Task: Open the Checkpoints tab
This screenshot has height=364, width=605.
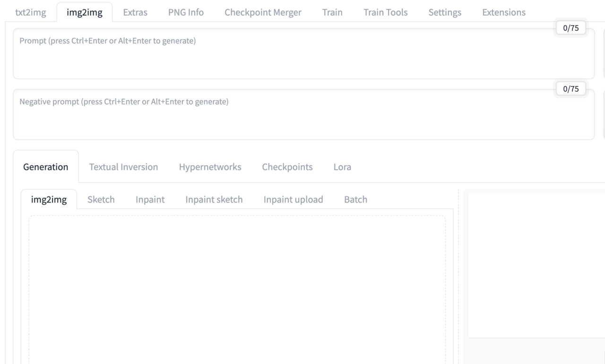Action: [x=287, y=167]
